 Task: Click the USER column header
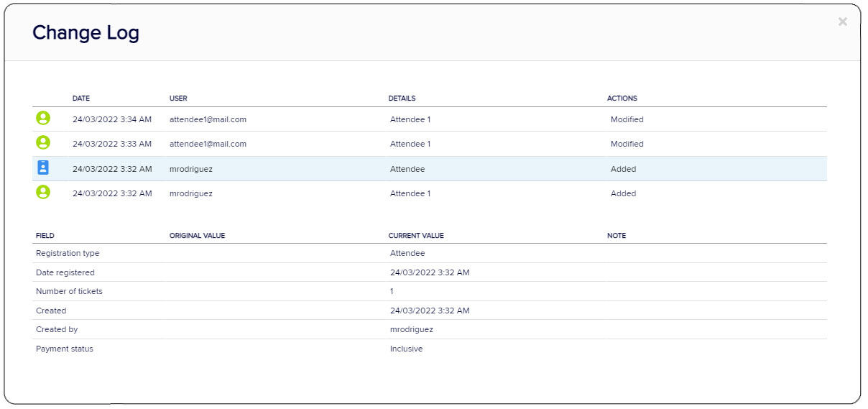coord(178,98)
